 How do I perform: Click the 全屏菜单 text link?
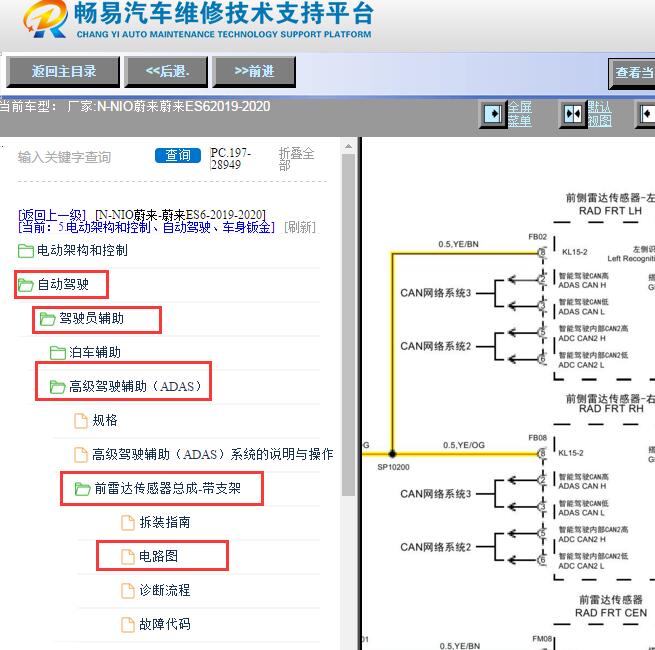[519, 114]
